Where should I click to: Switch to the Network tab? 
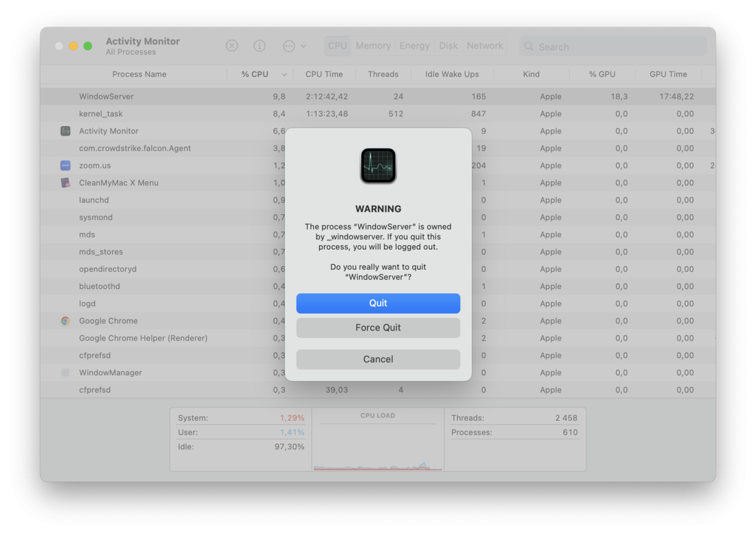coord(484,45)
